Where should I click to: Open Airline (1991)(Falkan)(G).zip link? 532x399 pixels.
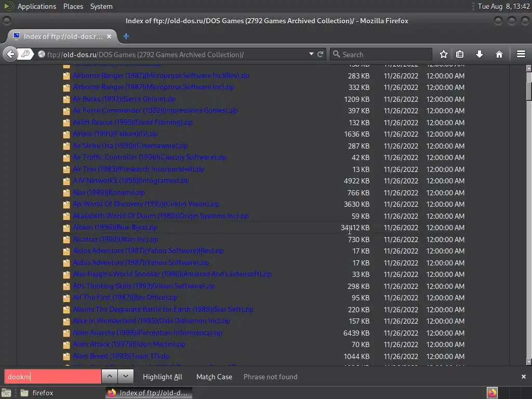point(115,134)
